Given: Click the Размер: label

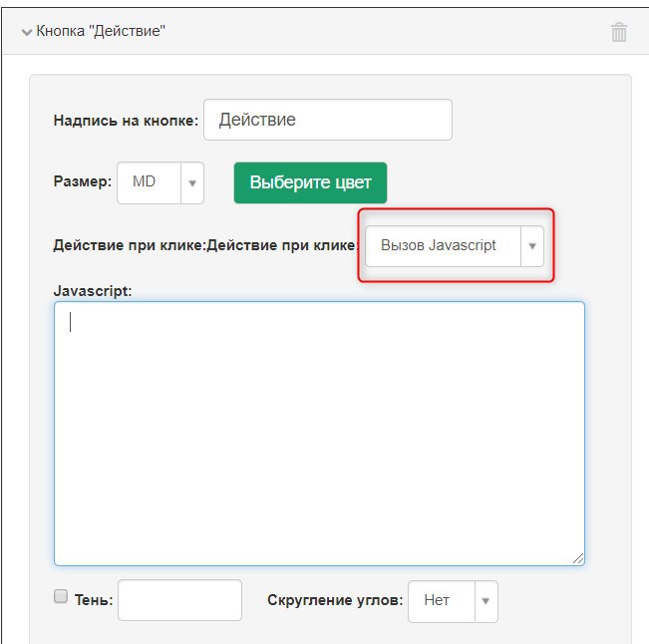Looking at the screenshot, I should [83, 181].
